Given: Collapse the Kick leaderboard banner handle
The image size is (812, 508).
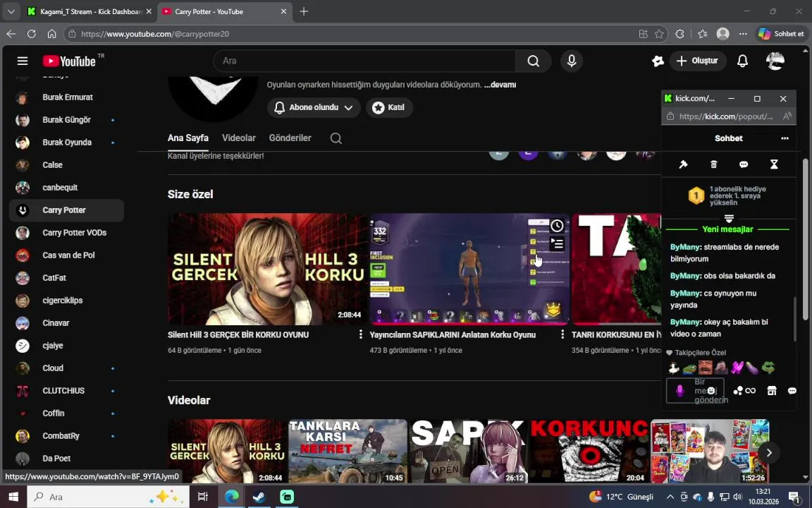Looking at the screenshot, I should click(x=729, y=218).
